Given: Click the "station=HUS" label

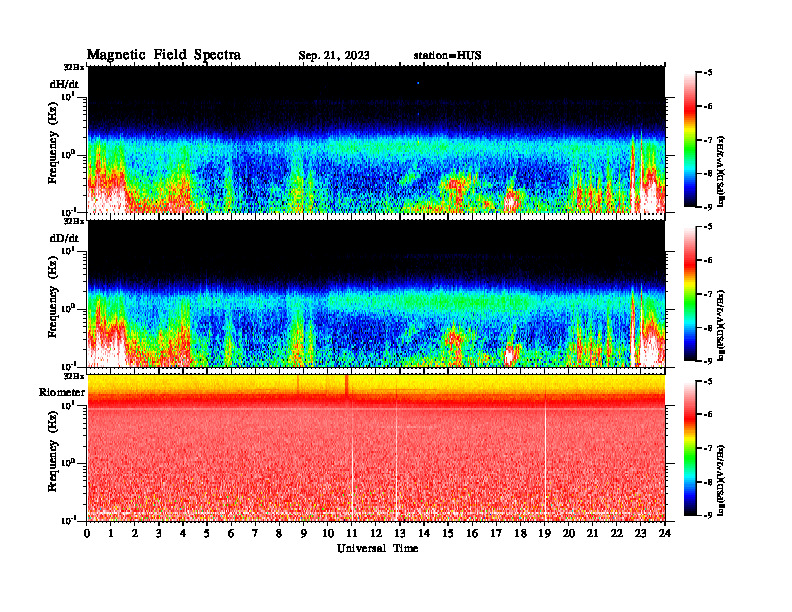Looking at the screenshot, I should (447, 56).
